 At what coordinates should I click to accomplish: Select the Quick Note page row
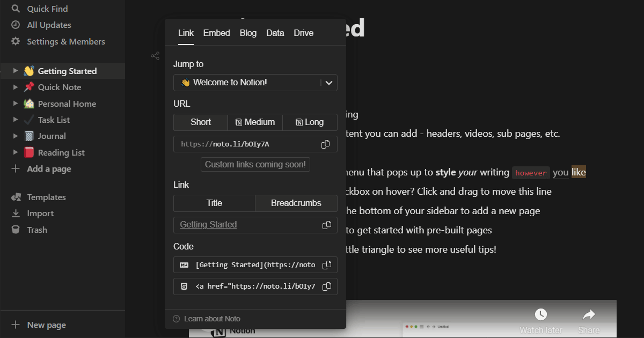click(x=62, y=87)
